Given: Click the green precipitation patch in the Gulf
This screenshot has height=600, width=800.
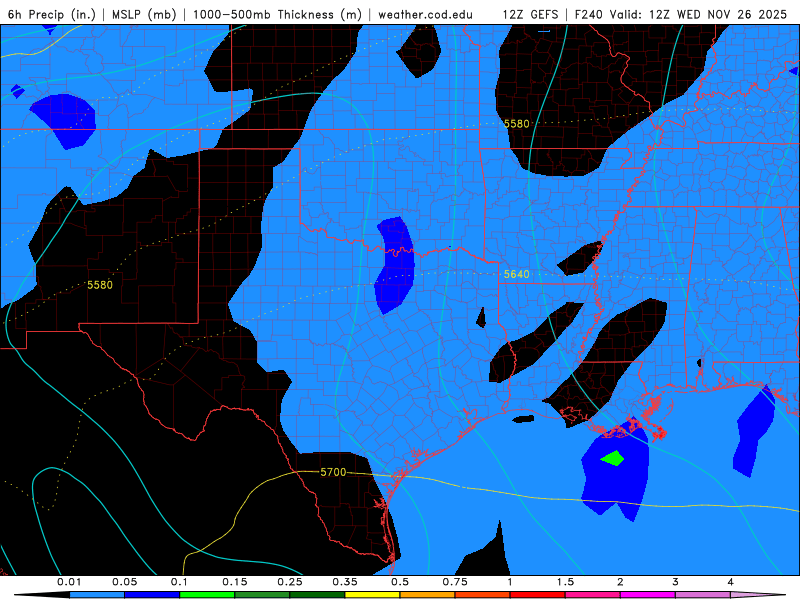Looking at the screenshot, I should [x=613, y=458].
